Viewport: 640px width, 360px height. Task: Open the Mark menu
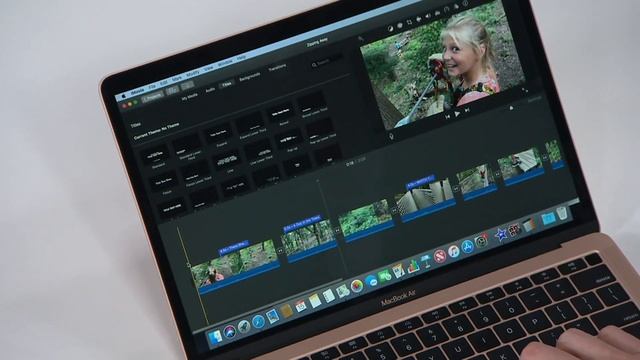pyautogui.click(x=177, y=78)
